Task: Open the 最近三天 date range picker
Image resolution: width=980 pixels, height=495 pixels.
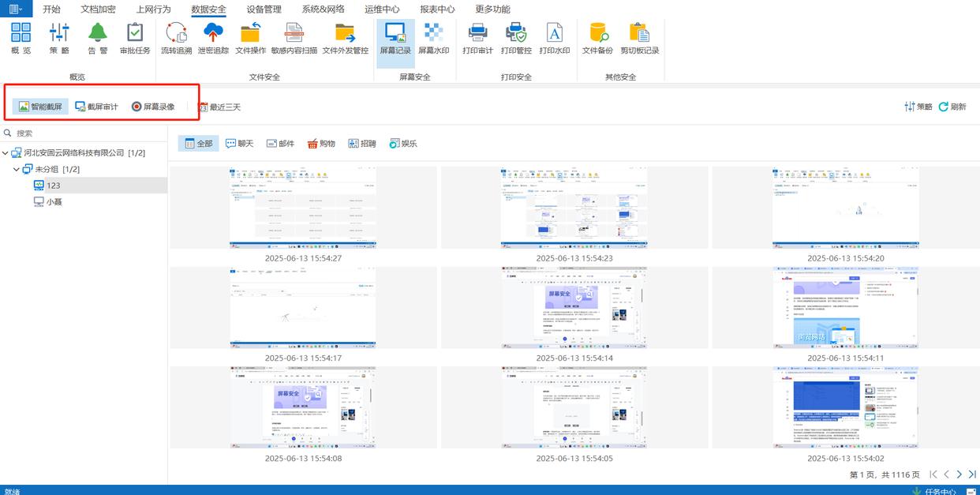Action: click(219, 107)
